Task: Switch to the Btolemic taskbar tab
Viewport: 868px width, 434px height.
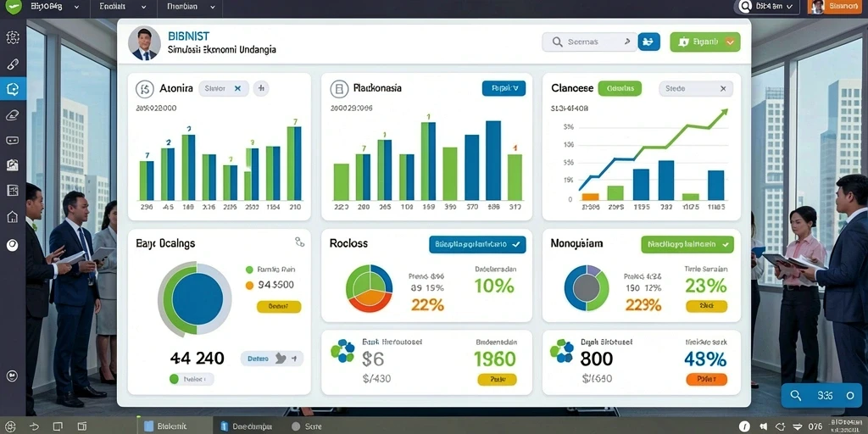Action: pos(166,426)
